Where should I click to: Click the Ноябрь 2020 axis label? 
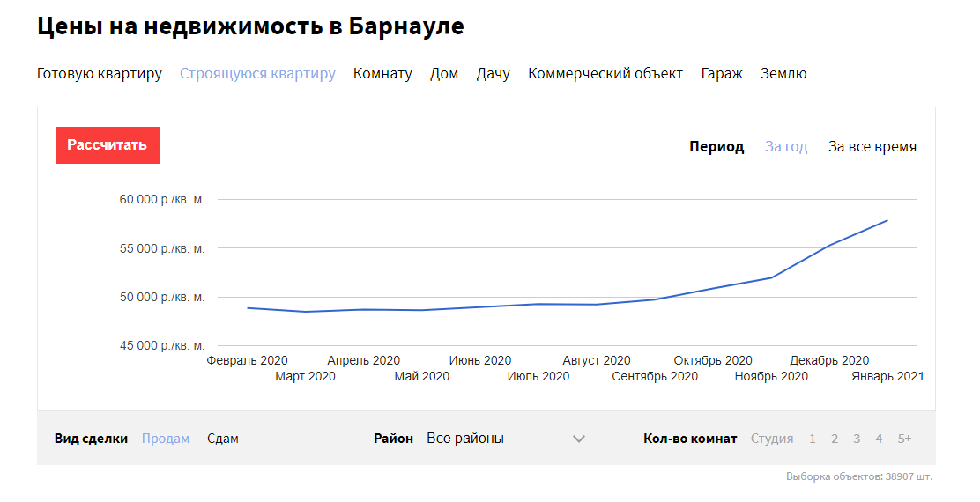coord(771,377)
